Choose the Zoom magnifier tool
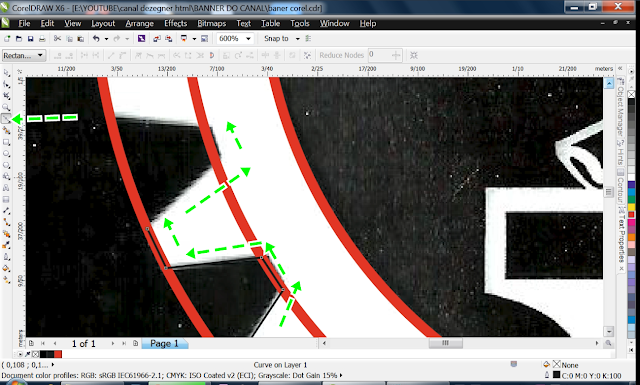The width and height of the screenshot is (640, 385). pos(6,107)
